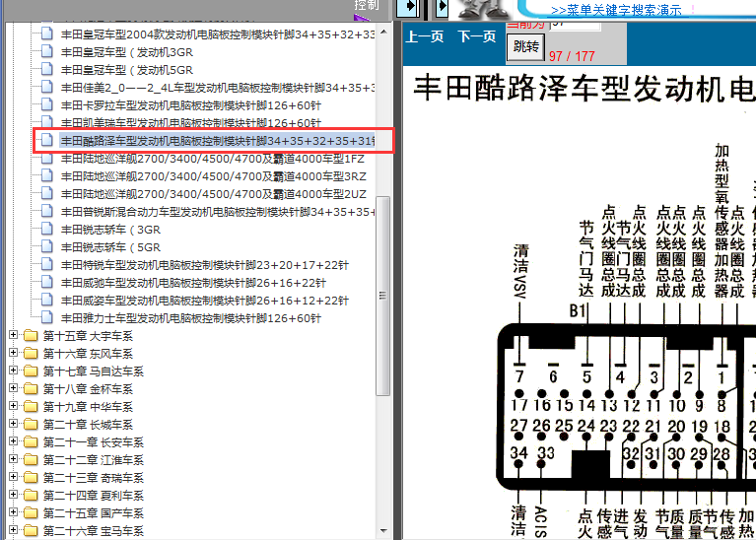Click the first right-arrow panel button in top bar

pyautogui.click(x=408, y=8)
